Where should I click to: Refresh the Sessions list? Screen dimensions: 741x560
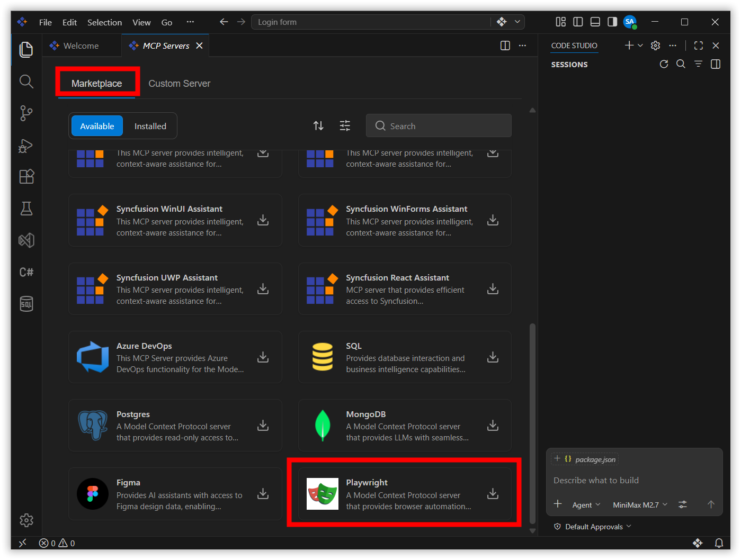click(x=664, y=64)
